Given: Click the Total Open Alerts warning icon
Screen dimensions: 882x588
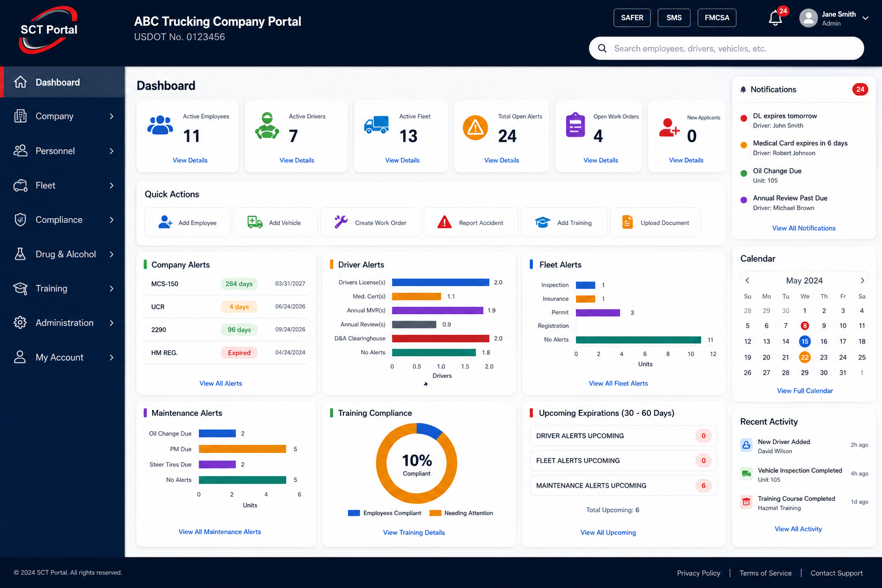Looking at the screenshot, I should 475,128.
